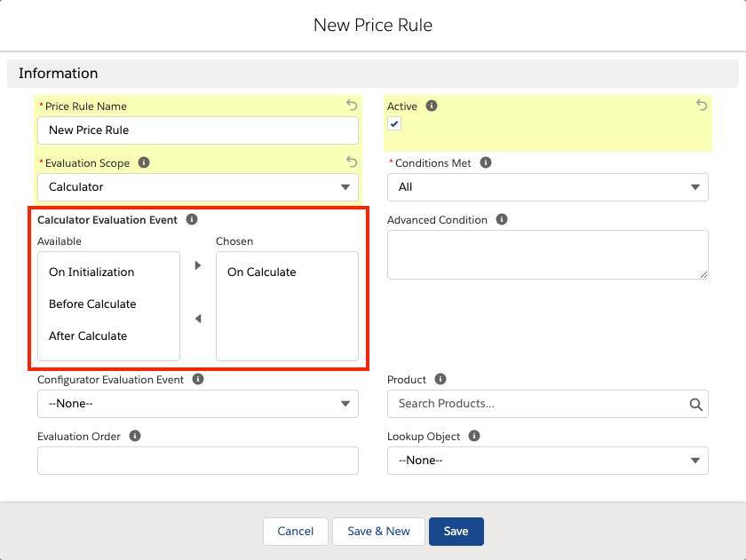This screenshot has height=560, width=746.
Task: Click the Information section header
Action: 373,73
